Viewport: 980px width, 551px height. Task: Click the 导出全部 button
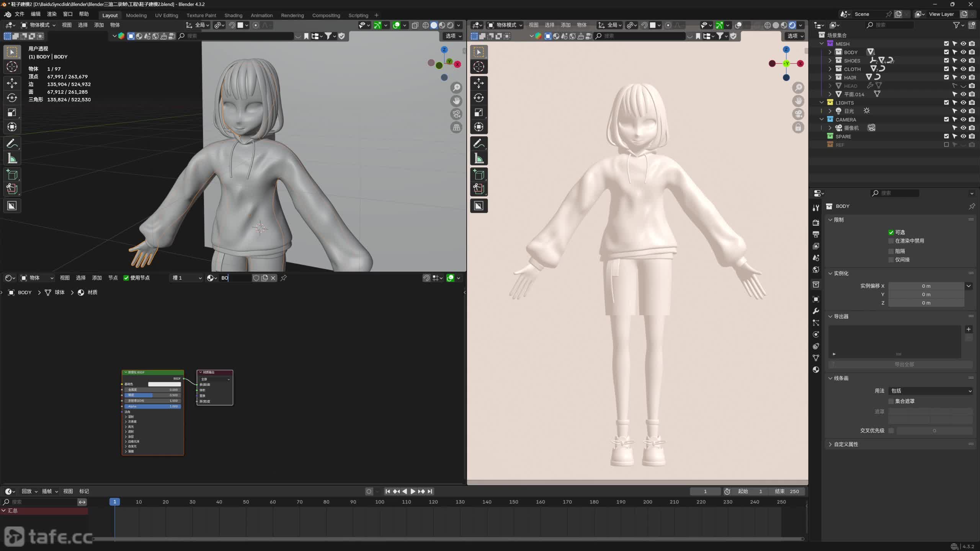click(x=900, y=365)
